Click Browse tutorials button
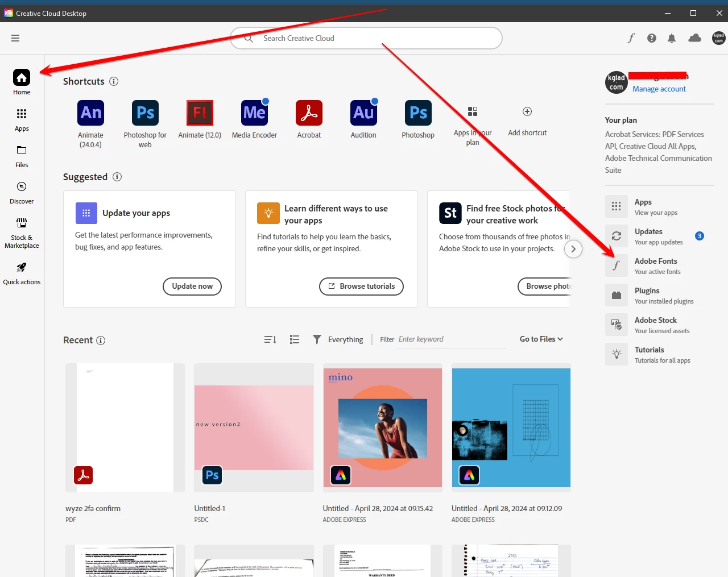The width and height of the screenshot is (728, 577). (361, 286)
